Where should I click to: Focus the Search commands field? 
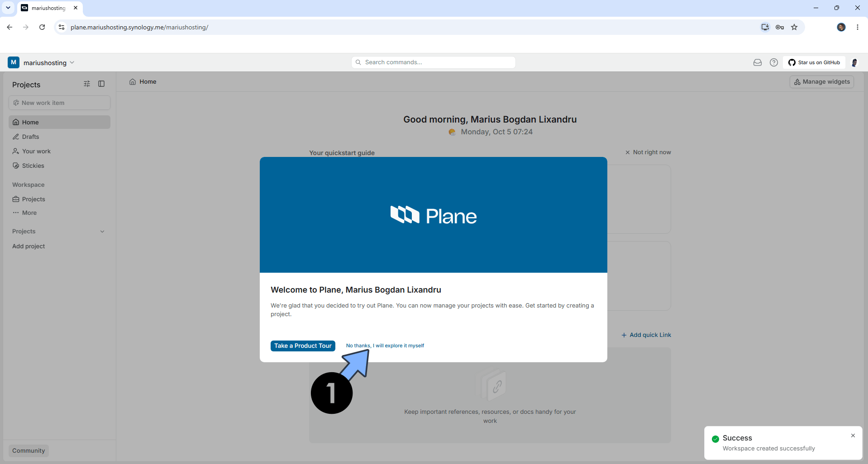(x=434, y=62)
